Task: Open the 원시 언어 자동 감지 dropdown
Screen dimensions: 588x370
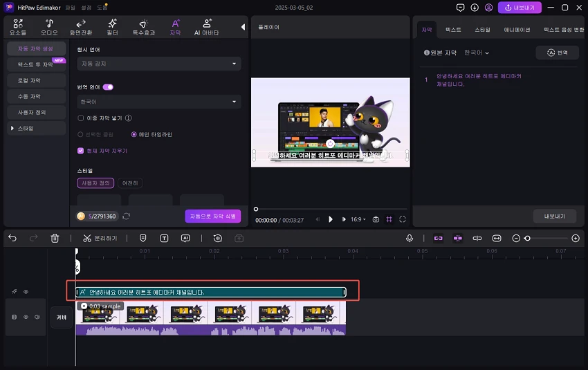Action: [159, 64]
